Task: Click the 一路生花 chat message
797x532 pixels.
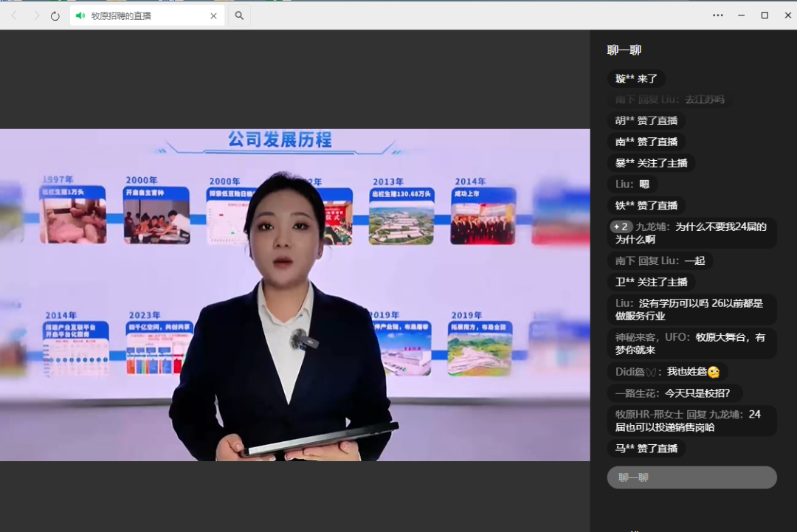Action: 674,393
